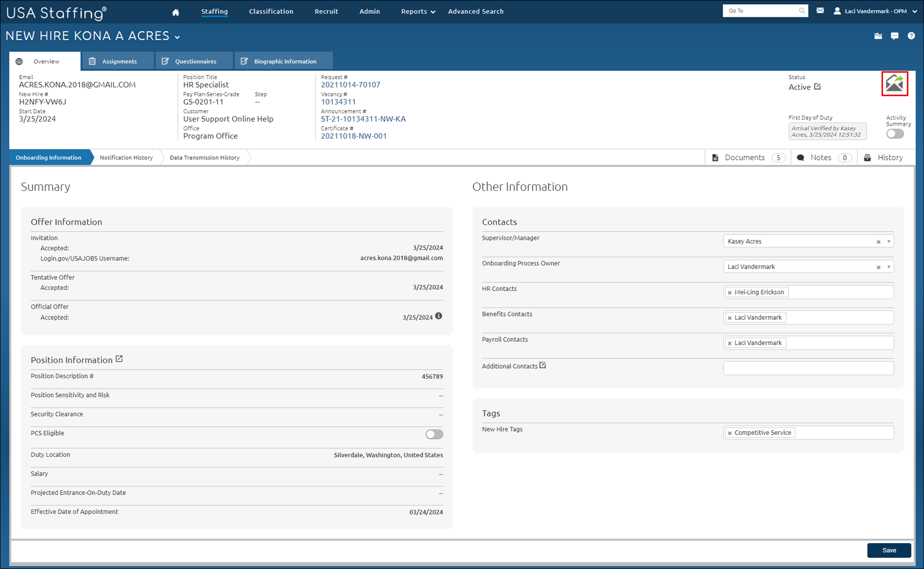Image resolution: width=924 pixels, height=569 pixels.
Task: Click the History printer icon
Action: coord(868,157)
